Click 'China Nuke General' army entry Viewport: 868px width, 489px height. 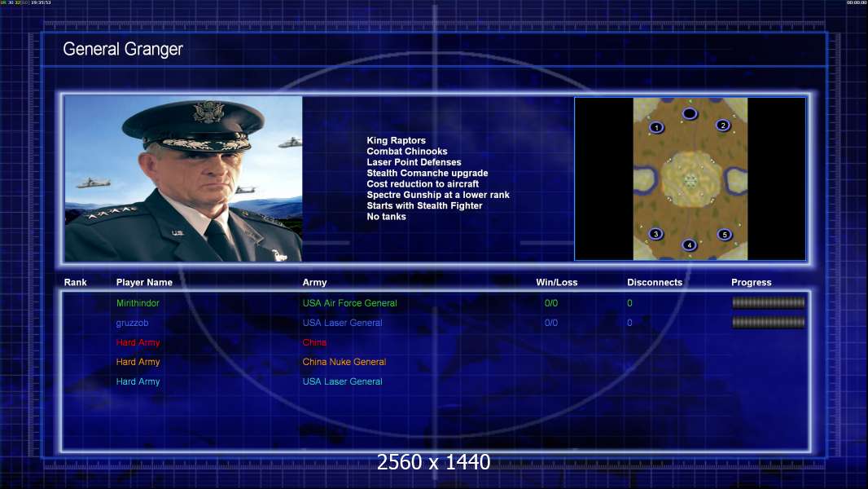[344, 362]
